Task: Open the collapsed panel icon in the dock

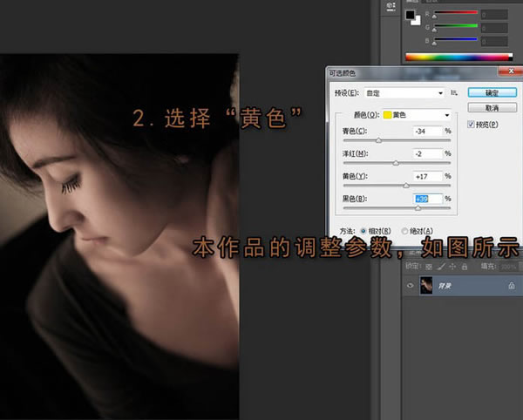Action: click(391, 7)
